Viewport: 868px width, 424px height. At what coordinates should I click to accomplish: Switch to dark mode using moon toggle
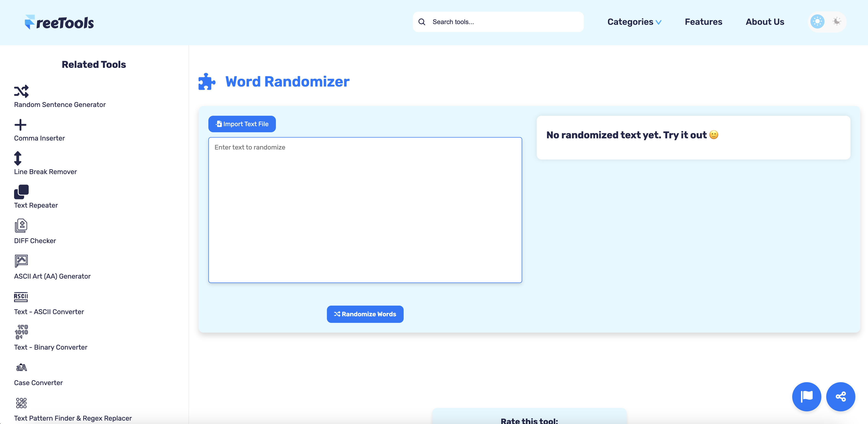(x=837, y=21)
